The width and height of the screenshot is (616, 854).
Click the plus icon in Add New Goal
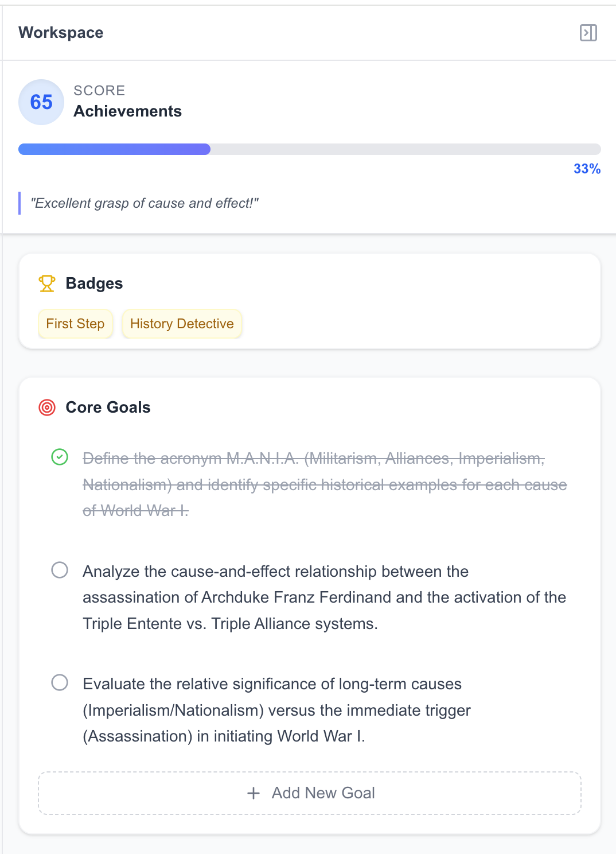254,793
